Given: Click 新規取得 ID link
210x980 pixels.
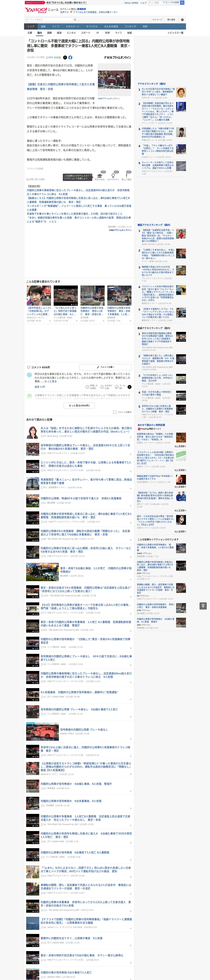Looking at the screenshot, I should coord(82,9).
